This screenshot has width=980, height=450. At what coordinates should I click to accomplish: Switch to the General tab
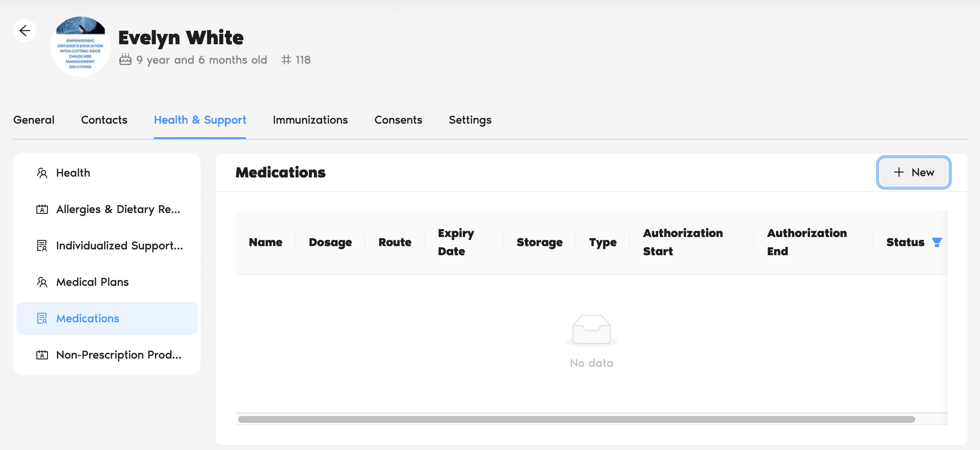tap(34, 120)
